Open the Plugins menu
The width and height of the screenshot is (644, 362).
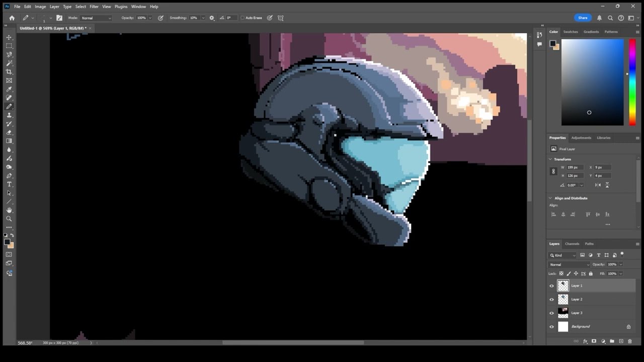pos(121,7)
